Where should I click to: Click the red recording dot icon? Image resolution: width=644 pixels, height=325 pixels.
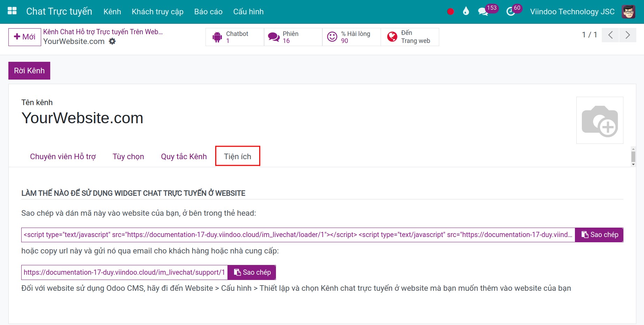pyautogui.click(x=450, y=12)
